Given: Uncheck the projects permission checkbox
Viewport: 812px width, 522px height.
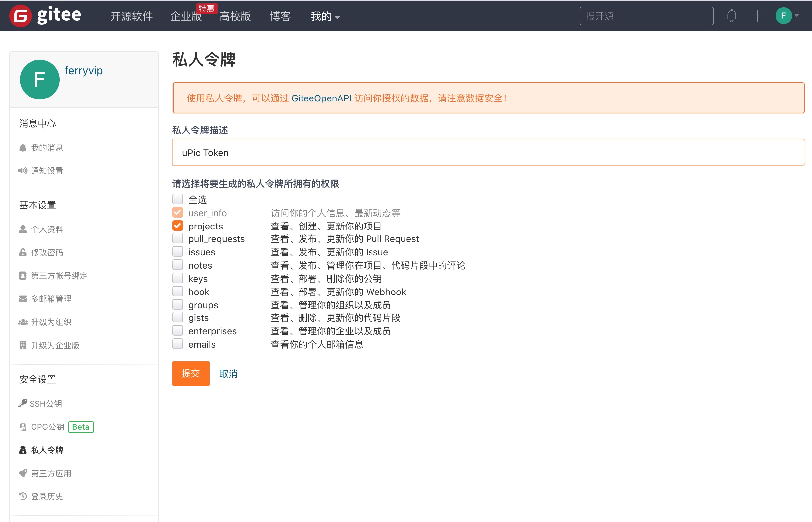Looking at the screenshot, I should coord(178,226).
